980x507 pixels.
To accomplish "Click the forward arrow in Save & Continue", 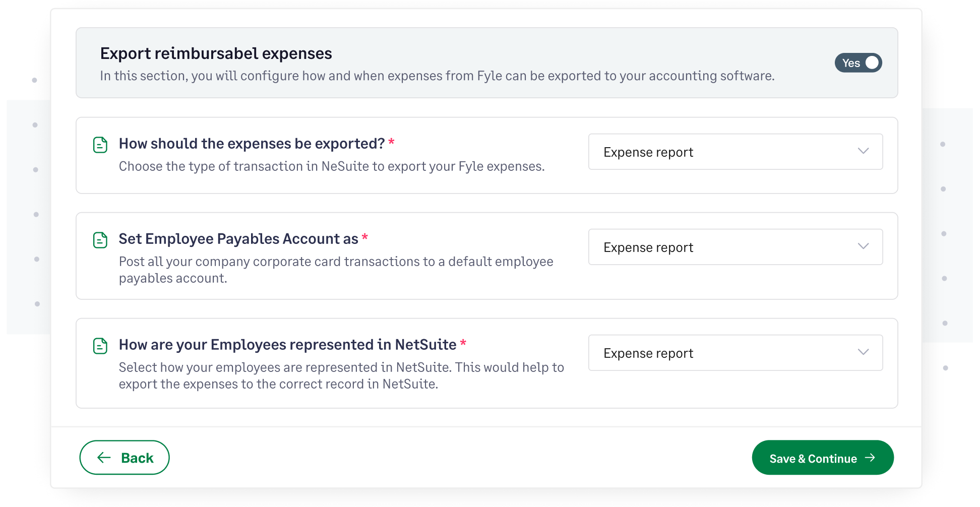I will coord(871,458).
